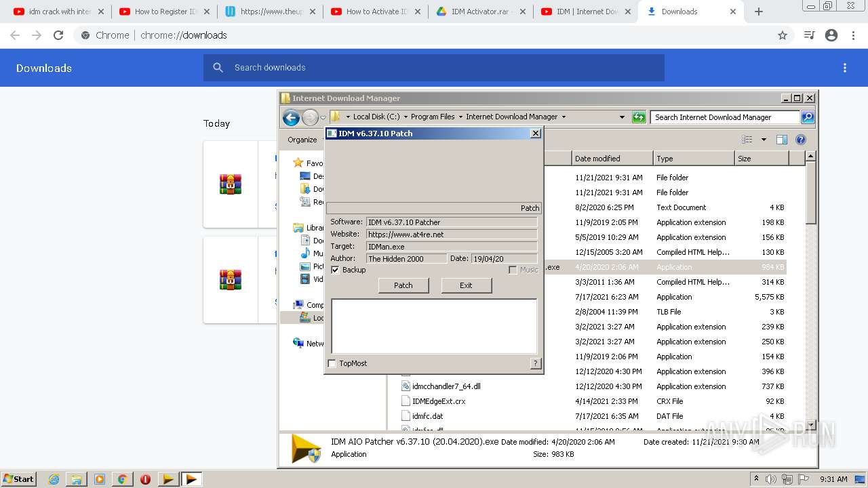
Task: Open the Windows Start menu
Action: 18,479
